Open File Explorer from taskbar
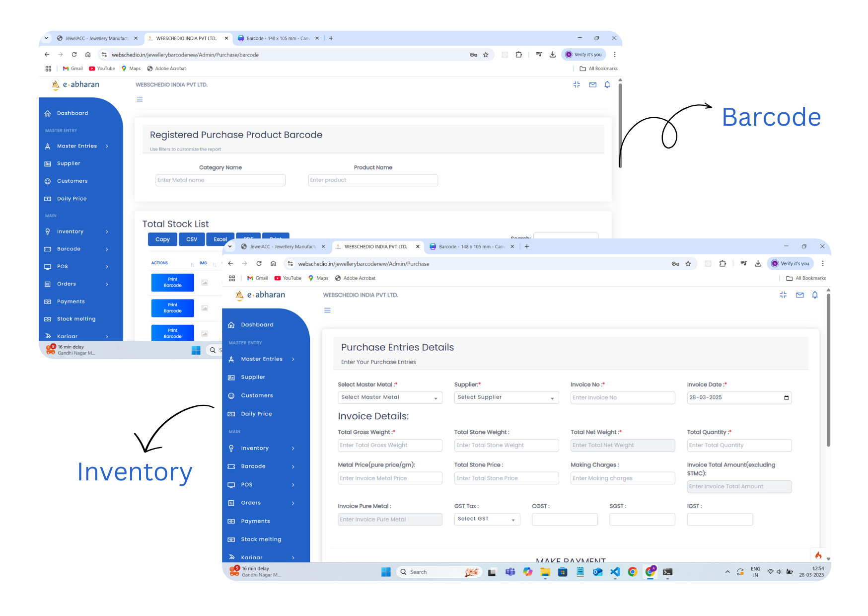Viewport: 868px width, 616px height. (545, 572)
